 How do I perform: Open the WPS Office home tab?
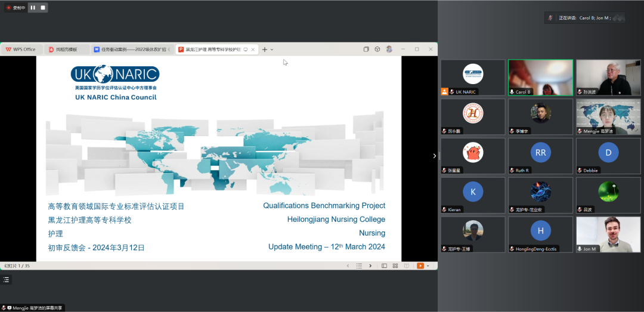[21, 50]
